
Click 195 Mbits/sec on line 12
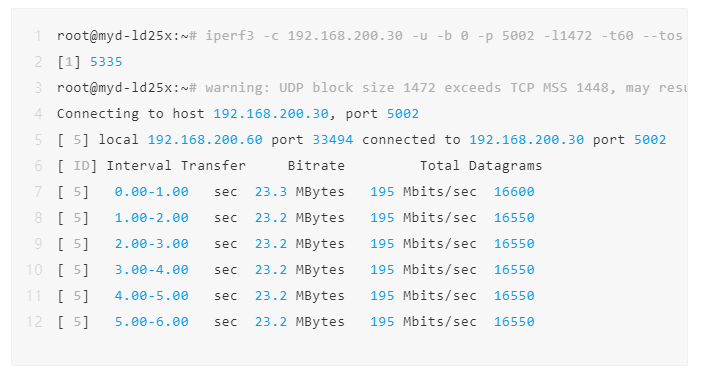pos(423,322)
